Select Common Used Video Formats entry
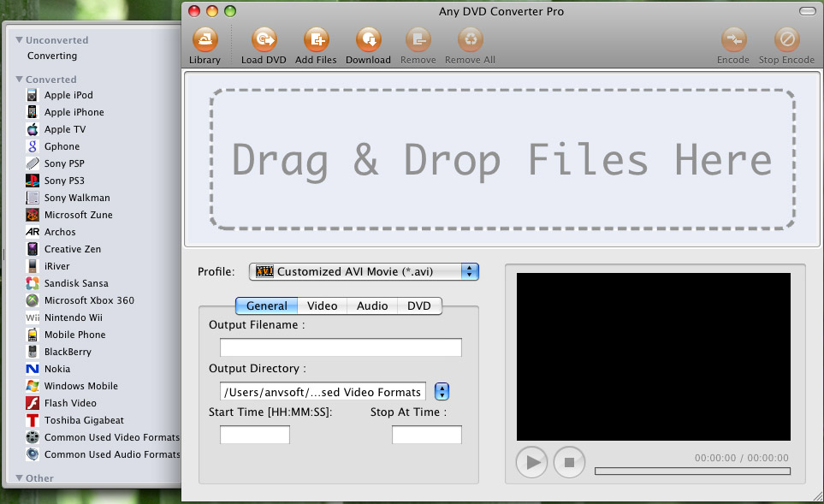The height and width of the screenshot is (504, 824). [x=112, y=437]
